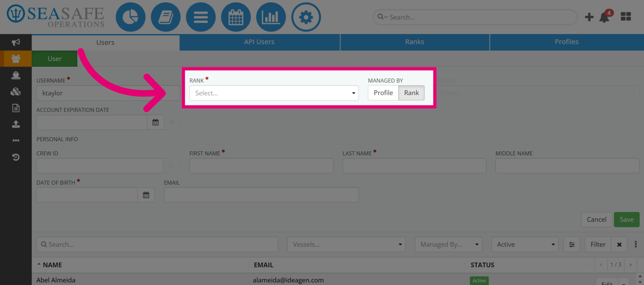The height and width of the screenshot is (285, 644).
Task: Go to the previous page of users
Action: (601, 265)
